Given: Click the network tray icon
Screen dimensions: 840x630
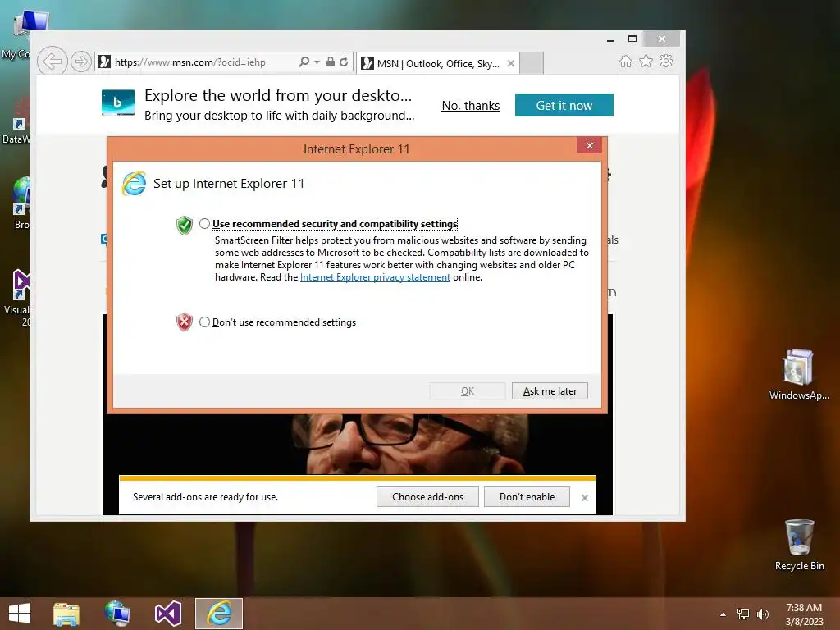Looking at the screenshot, I should pos(743,614).
